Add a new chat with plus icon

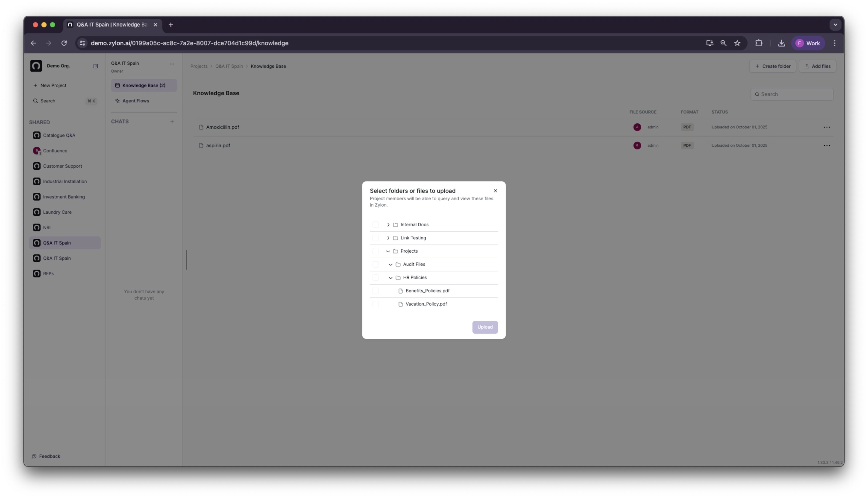(x=172, y=122)
